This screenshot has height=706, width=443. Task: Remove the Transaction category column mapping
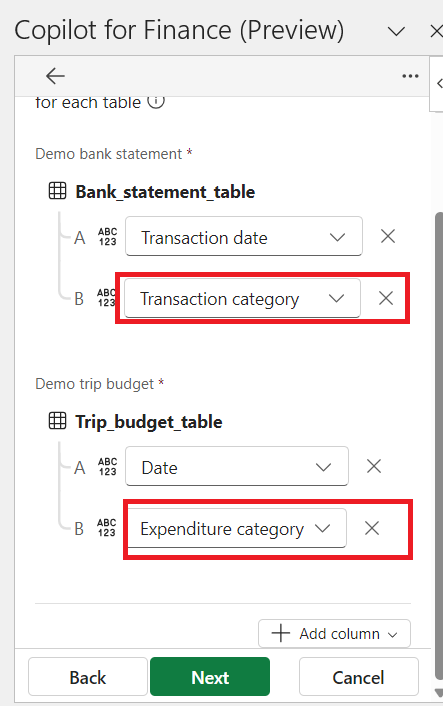[x=386, y=298]
